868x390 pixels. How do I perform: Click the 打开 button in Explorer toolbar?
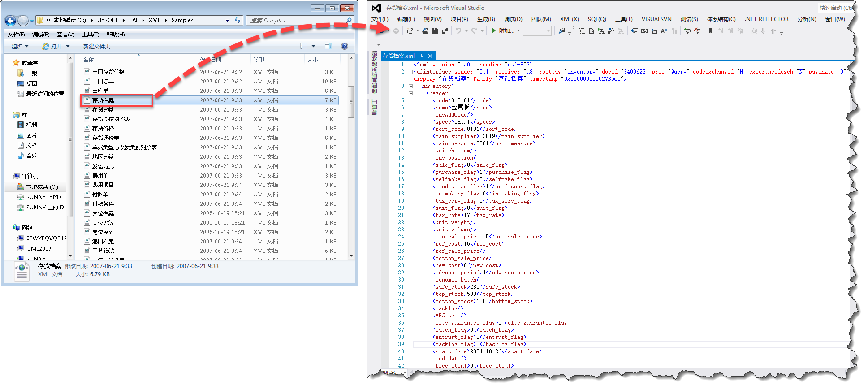[52, 46]
